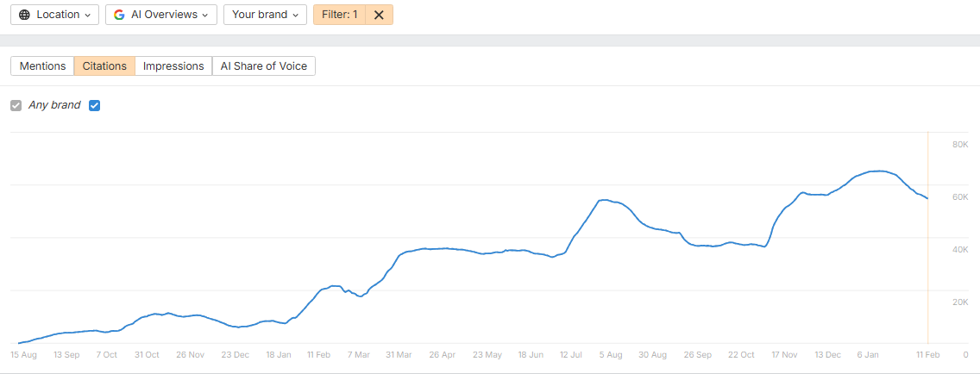Click the 26 Nov axis label
Screen dimensions: 980x374
(x=190, y=355)
